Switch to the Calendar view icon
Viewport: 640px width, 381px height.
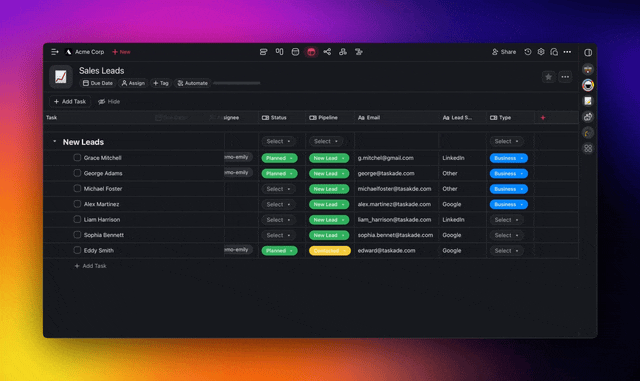[295, 52]
